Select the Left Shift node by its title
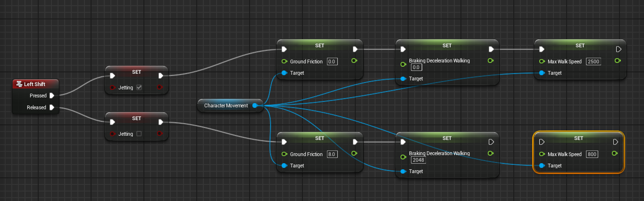Screen dimensions: 644x201 [x=34, y=84]
